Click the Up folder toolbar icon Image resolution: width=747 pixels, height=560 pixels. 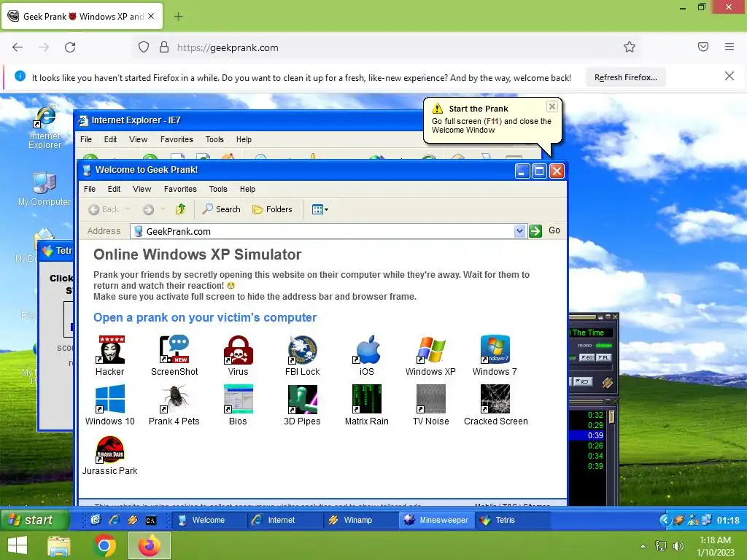tap(181, 209)
